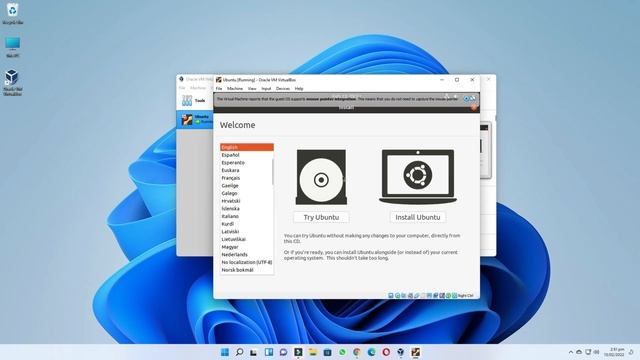This screenshot has height=360, width=640.
Task: Open the File menu of Ubuntu VM window
Action: pos(219,89)
